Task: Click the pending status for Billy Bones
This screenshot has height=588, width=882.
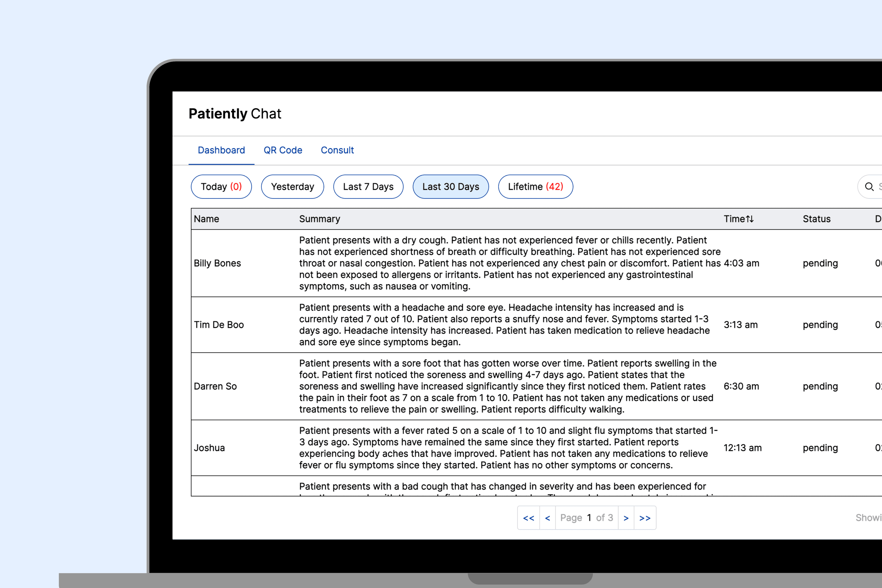Action: coord(820,263)
